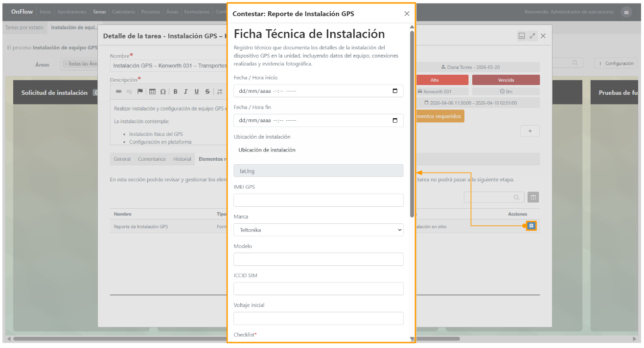Image resolution: width=644 pixels, height=348 pixels.
Task: Minimize the Detalle de la tarea panel
Action: [522, 36]
